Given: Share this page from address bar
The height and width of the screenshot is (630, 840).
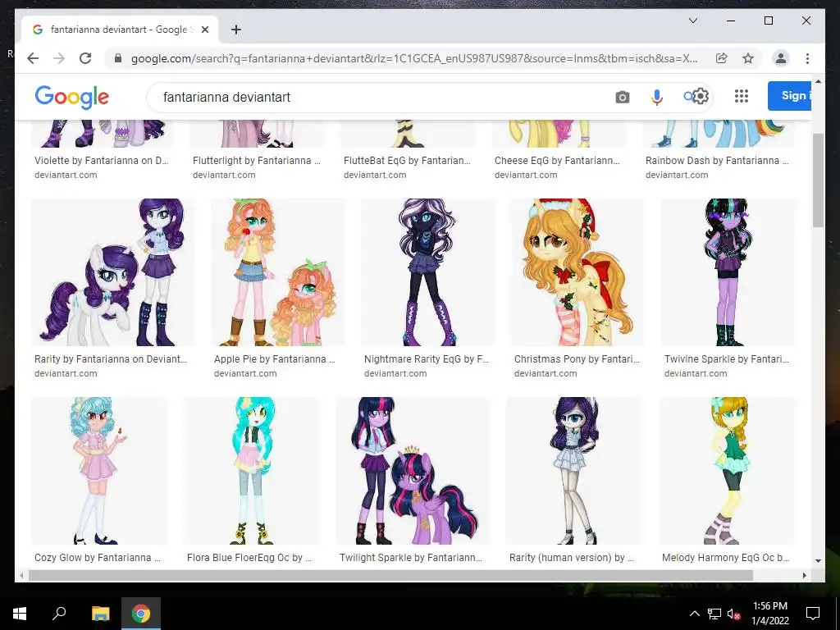Looking at the screenshot, I should tap(722, 58).
